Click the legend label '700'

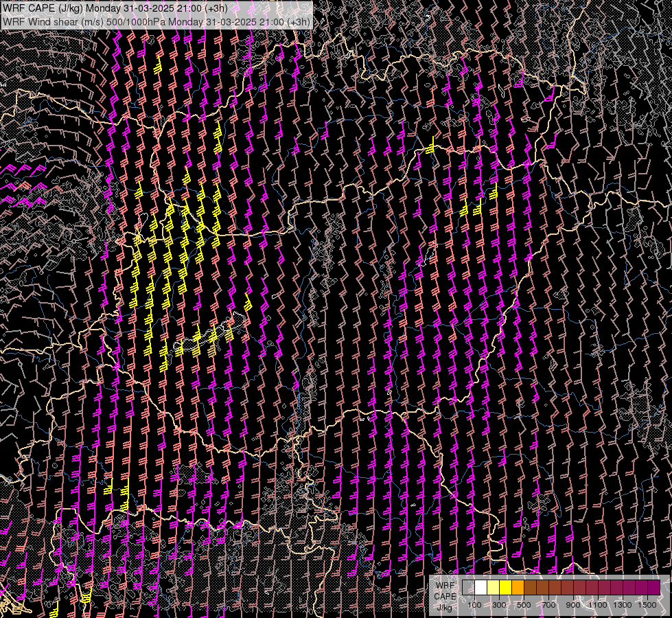coord(548,605)
